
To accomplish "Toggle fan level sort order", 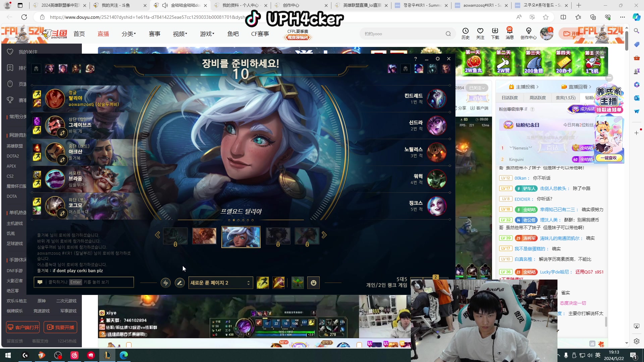I will tap(526, 109).
